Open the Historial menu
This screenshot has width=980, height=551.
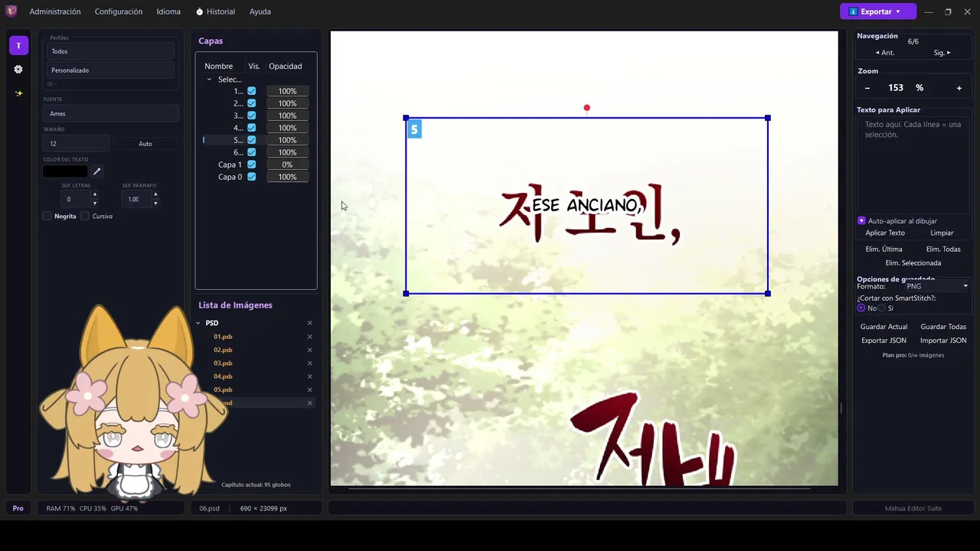pos(216,11)
